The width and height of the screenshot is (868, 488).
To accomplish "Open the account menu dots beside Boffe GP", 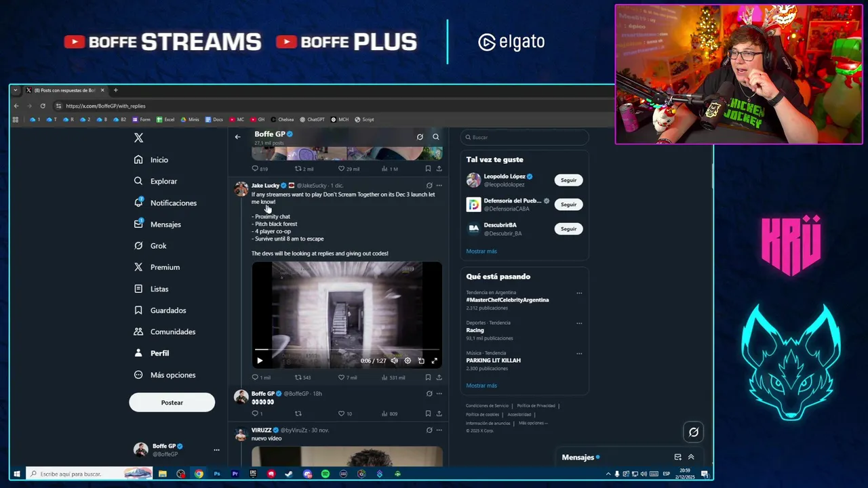I will pos(216,450).
